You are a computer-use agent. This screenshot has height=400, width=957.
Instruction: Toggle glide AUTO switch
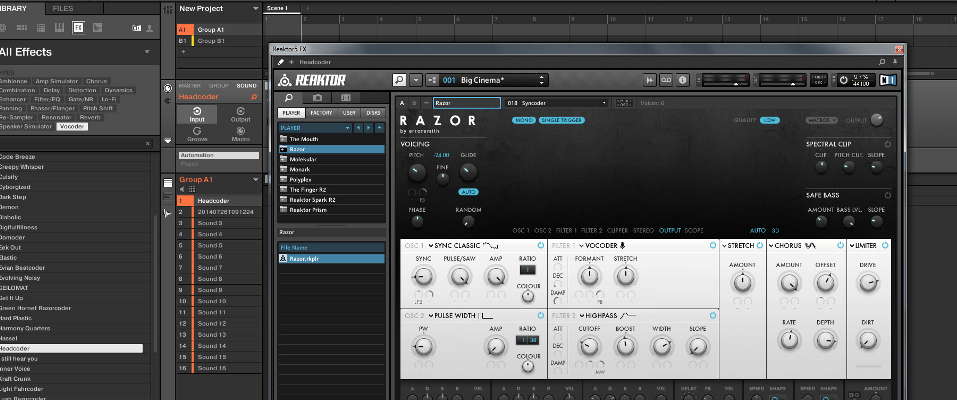click(468, 192)
